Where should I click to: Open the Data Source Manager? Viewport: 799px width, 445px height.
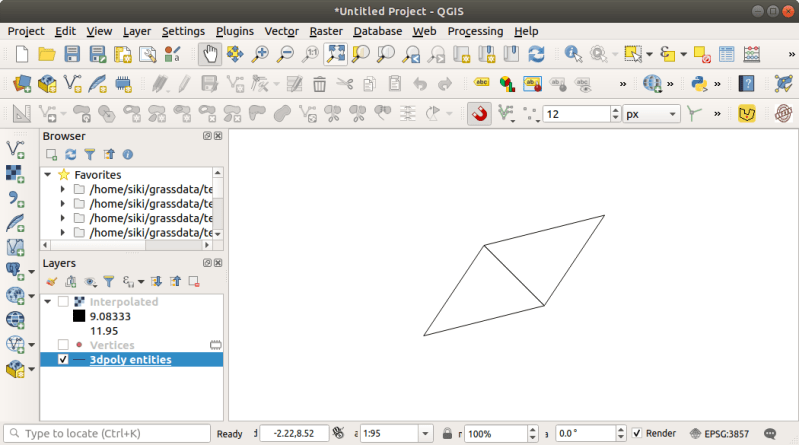click(x=21, y=84)
